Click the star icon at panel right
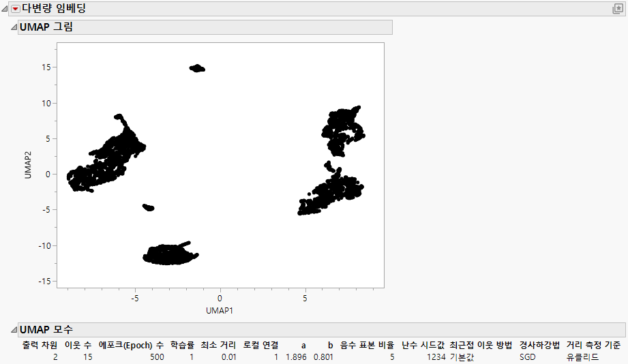 (618, 9)
